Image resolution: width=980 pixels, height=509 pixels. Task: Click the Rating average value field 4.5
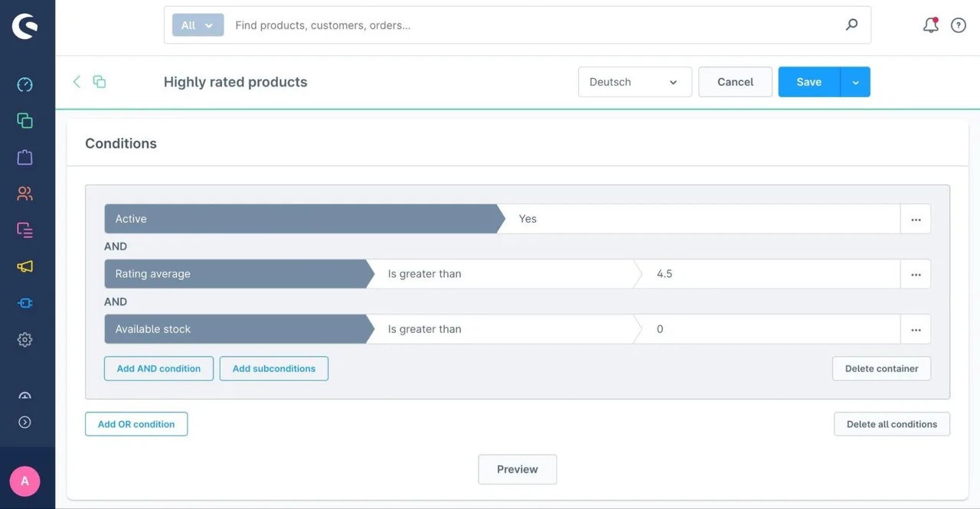tap(767, 274)
